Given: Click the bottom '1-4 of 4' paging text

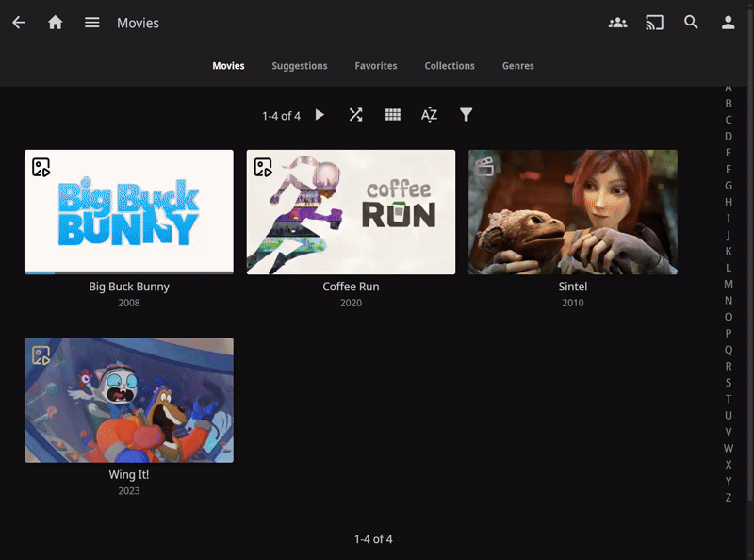Looking at the screenshot, I should tap(373, 539).
